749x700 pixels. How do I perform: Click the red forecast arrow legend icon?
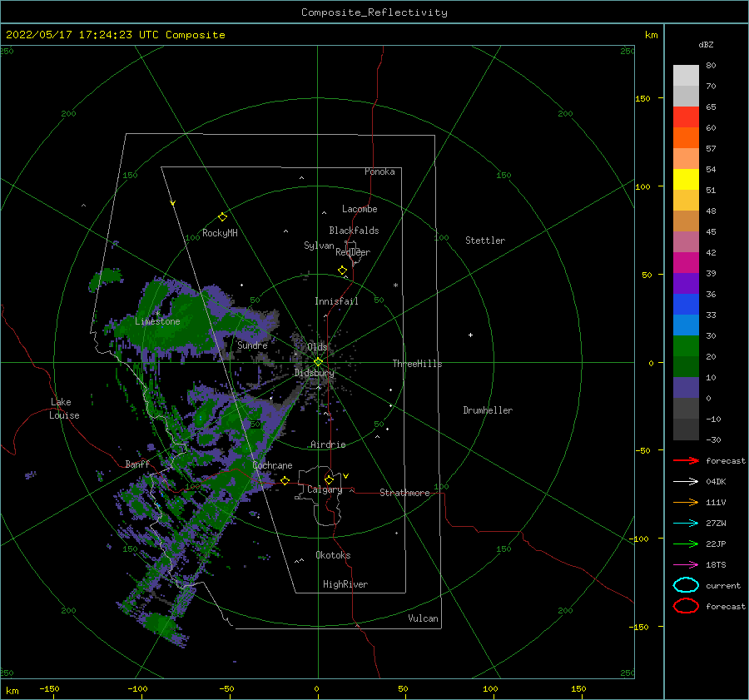[x=686, y=460]
